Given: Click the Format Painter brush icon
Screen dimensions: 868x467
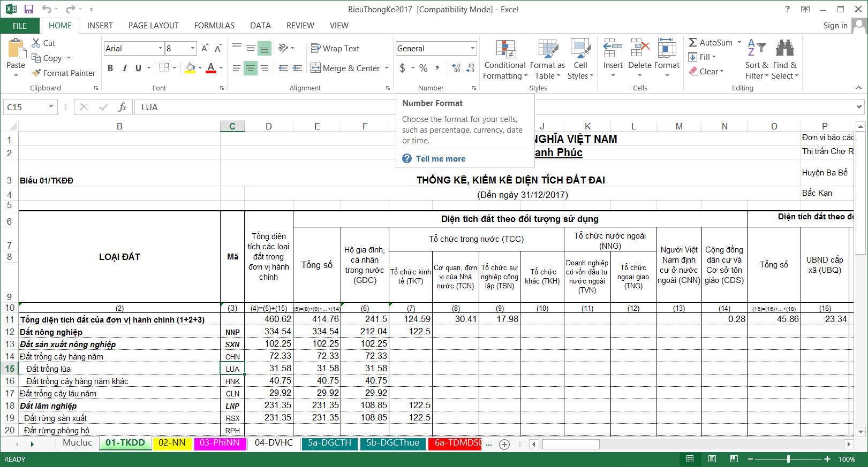Looking at the screenshot, I should (36, 73).
